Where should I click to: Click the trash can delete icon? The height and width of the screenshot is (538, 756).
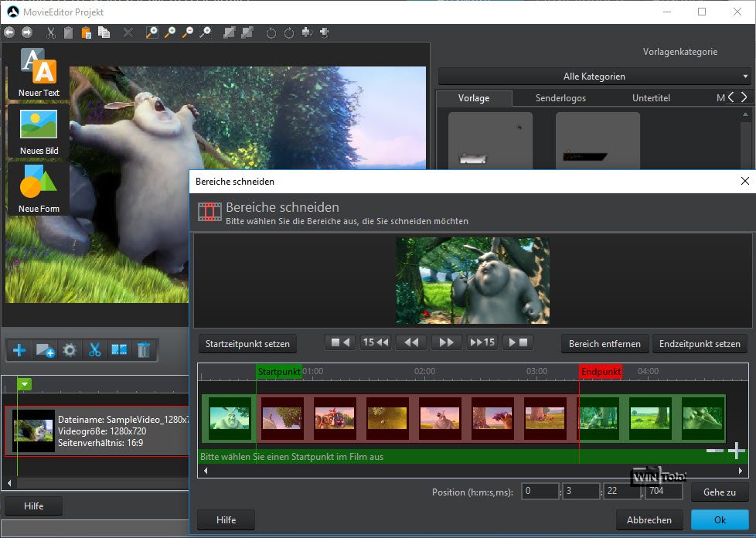click(143, 350)
